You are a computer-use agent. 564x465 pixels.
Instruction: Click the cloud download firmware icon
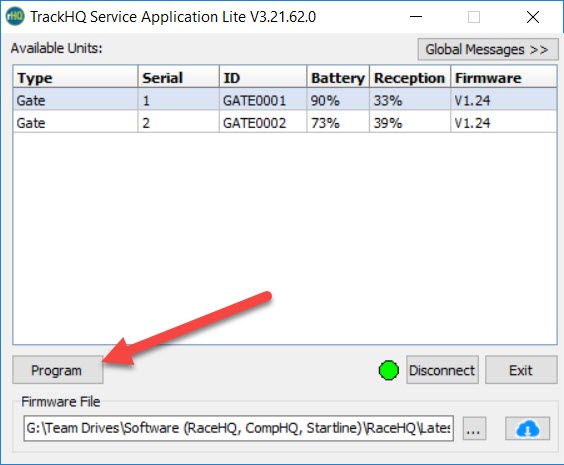tap(527, 428)
